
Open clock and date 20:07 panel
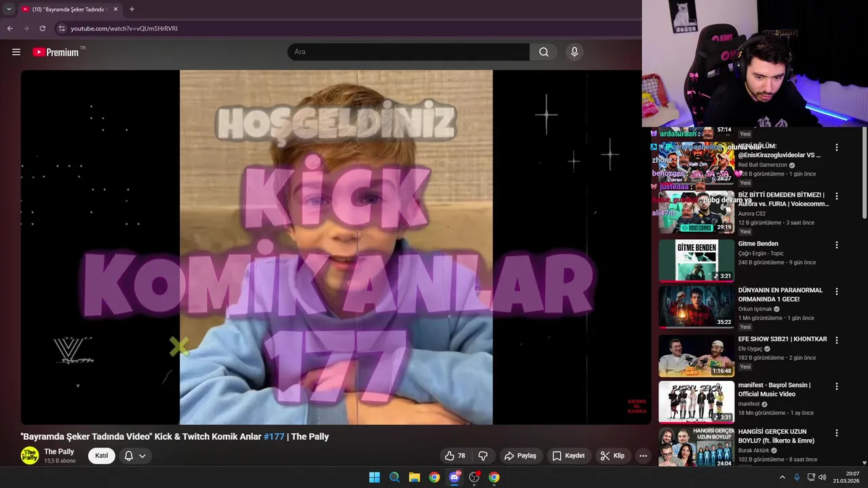pos(848,477)
